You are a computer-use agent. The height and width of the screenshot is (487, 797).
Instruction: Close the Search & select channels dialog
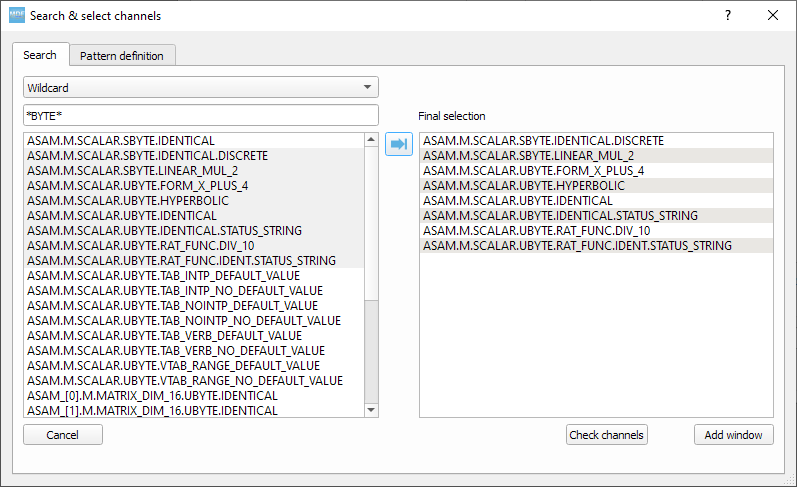tap(773, 15)
